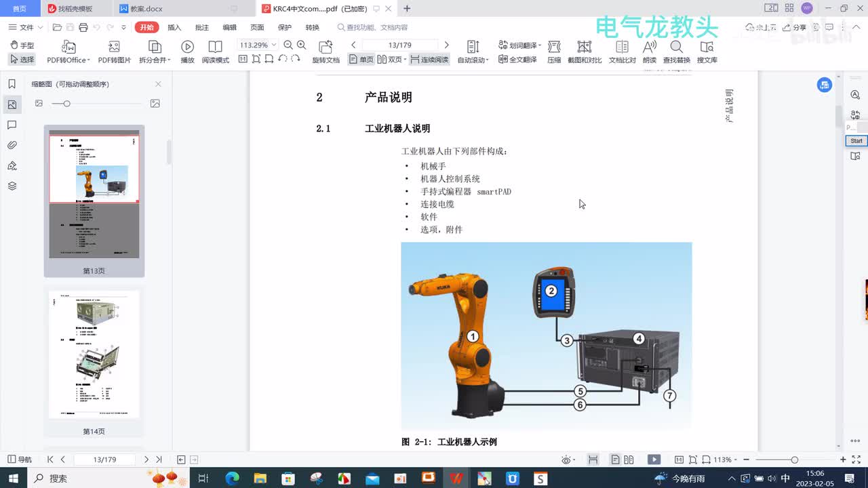Screen dimensions: 868x488
Task: Toggle 导航 navigation pane
Action: click(20, 460)
